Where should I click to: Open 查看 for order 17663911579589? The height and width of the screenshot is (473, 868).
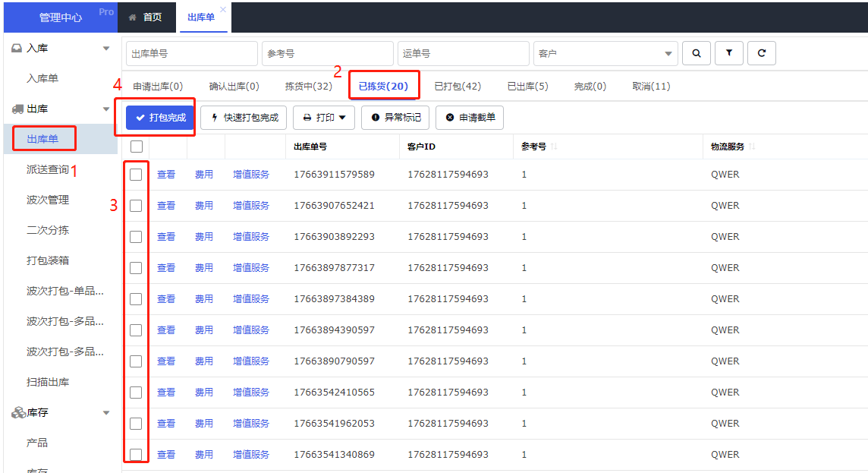pyautogui.click(x=166, y=175)
